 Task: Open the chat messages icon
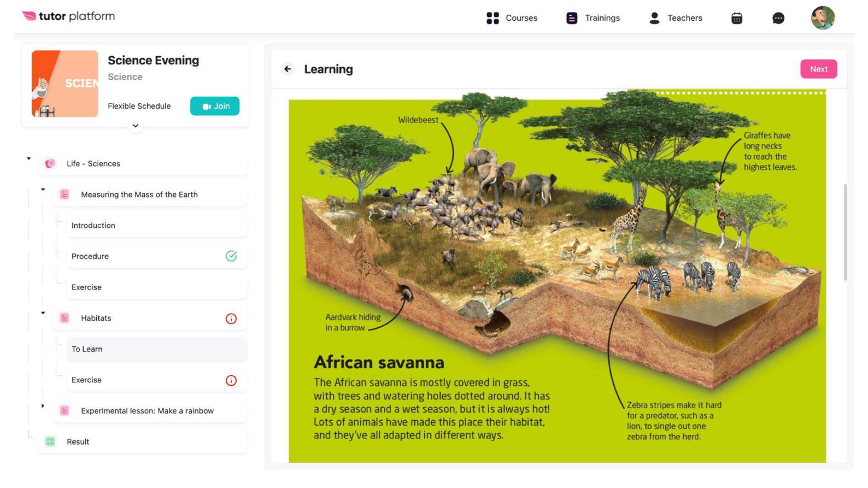[x=778, y=18]
